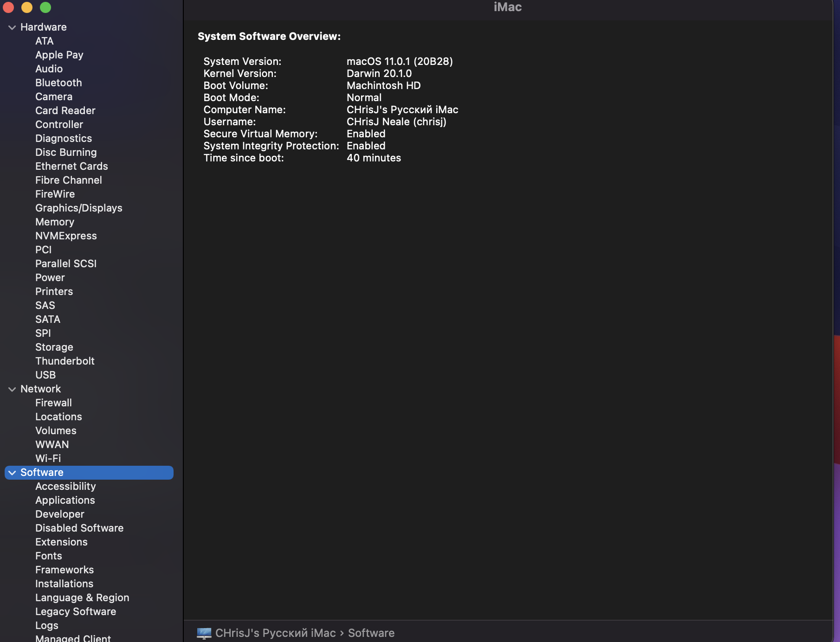Select Disc Burning in sidebar
The height and width of the screenshot is (642, 840).
coord(66,153)
